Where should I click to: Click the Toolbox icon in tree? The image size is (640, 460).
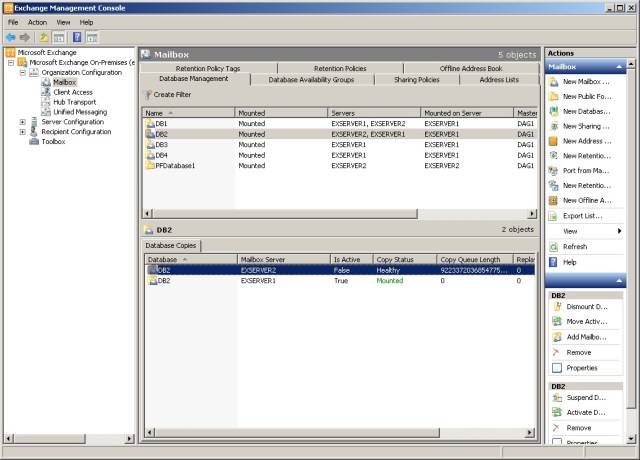point(33,142)
